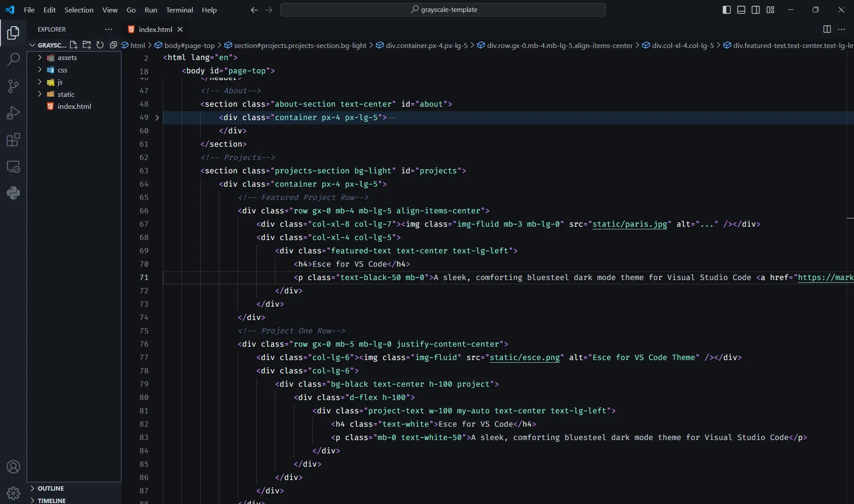Split the editor to the right
This screenshot has height=504, width=854.
tap(827, 29)
